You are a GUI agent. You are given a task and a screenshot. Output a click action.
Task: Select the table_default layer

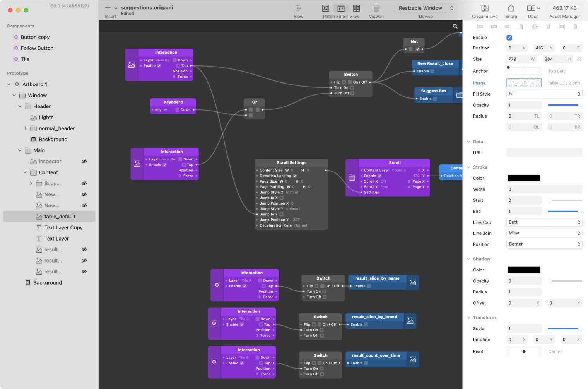[x=49, y=217]
